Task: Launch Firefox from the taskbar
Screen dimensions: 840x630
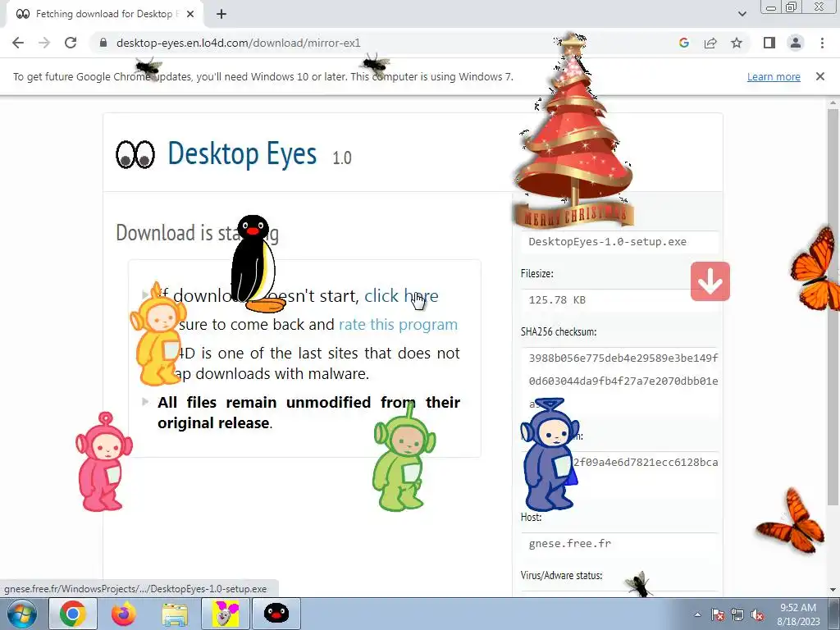Action: (124, 614)
